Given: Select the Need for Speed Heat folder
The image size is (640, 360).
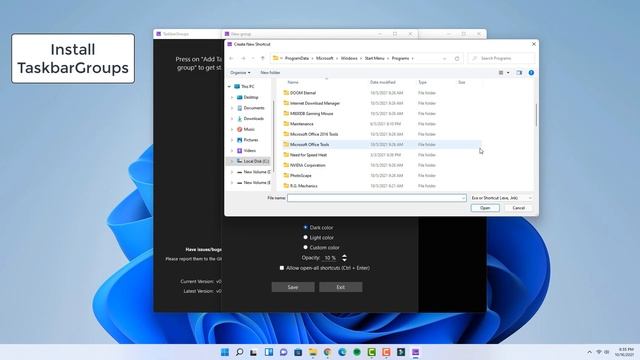Looking at the screenshot, I should [308, 155].
